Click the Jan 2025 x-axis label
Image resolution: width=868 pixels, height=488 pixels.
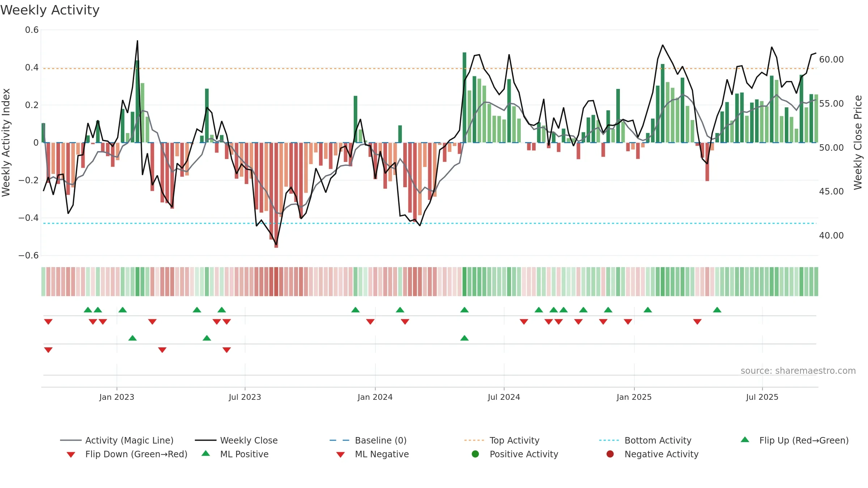point(634,397)
